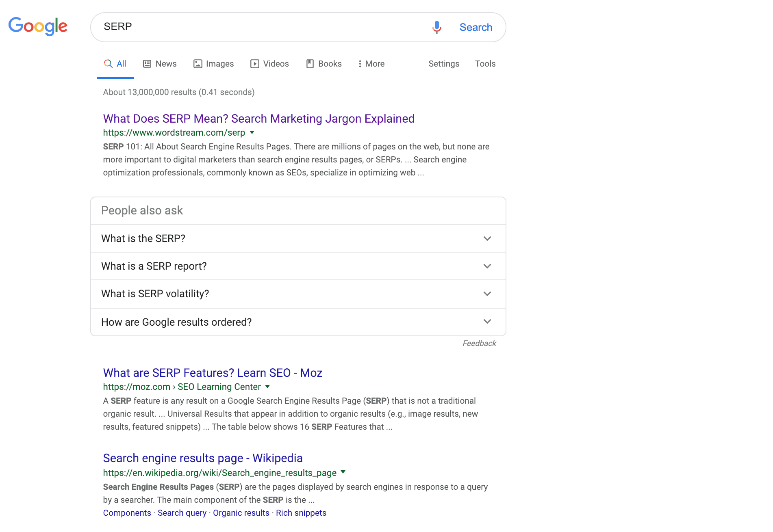773x532 pixels.
Task: Open 'What Does SERP Mean?' WordStream result
Action: pyautogui.click(x=258, y=119)
